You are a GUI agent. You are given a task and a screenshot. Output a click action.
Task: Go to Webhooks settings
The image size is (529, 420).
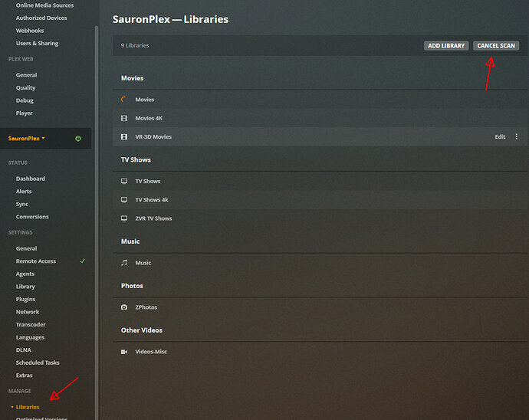click(30, 31)
